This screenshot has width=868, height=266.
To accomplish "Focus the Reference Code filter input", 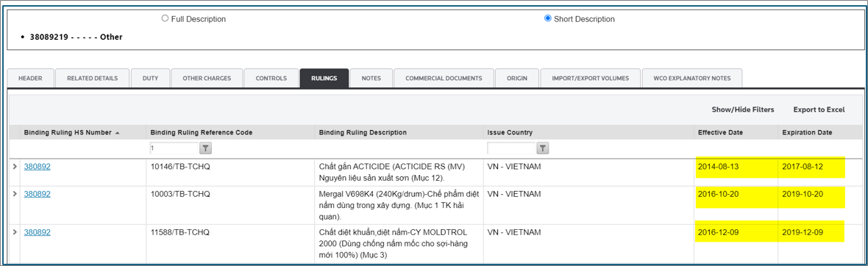I will pos(174,148).
